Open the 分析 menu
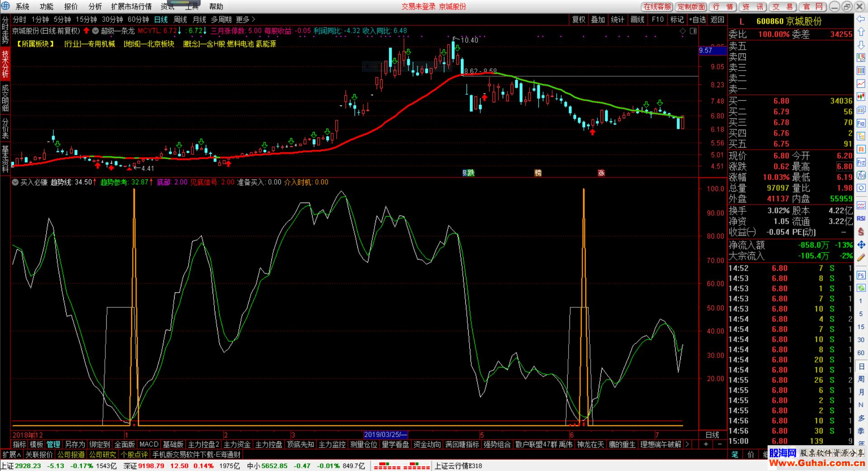 [95, 6]
